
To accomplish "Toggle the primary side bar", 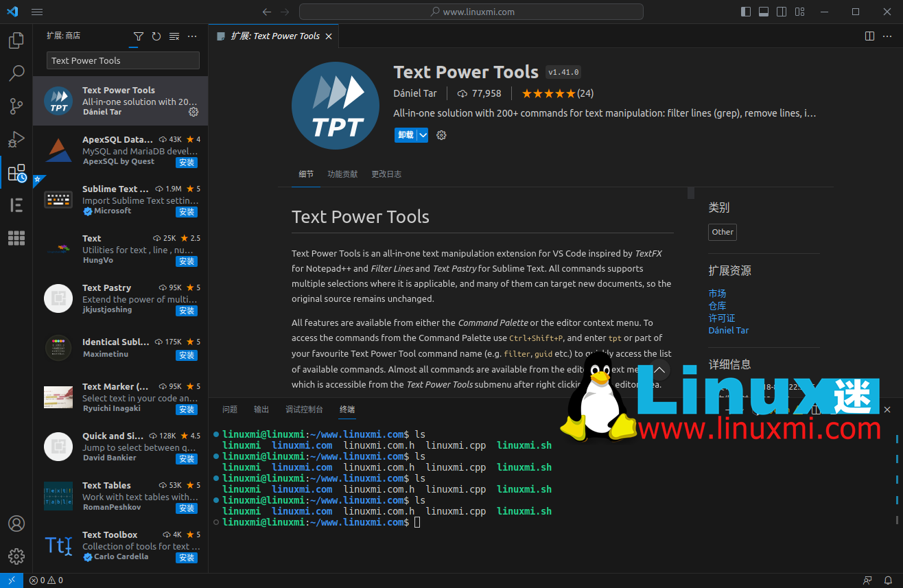I will pyautogui.click(x=746, y=12).
